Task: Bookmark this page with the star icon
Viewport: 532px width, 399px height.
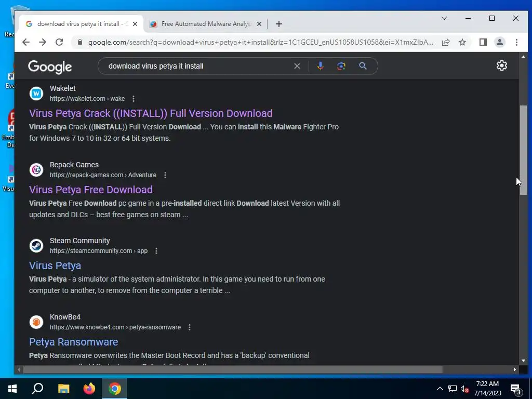Action: 462,42
